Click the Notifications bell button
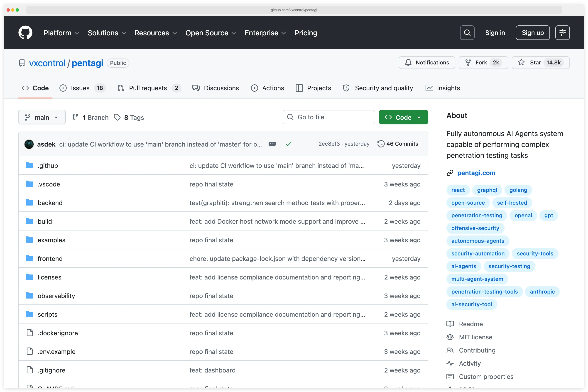Image resolution: width=588 pixels, height=392 pixels. click(426, 63)
